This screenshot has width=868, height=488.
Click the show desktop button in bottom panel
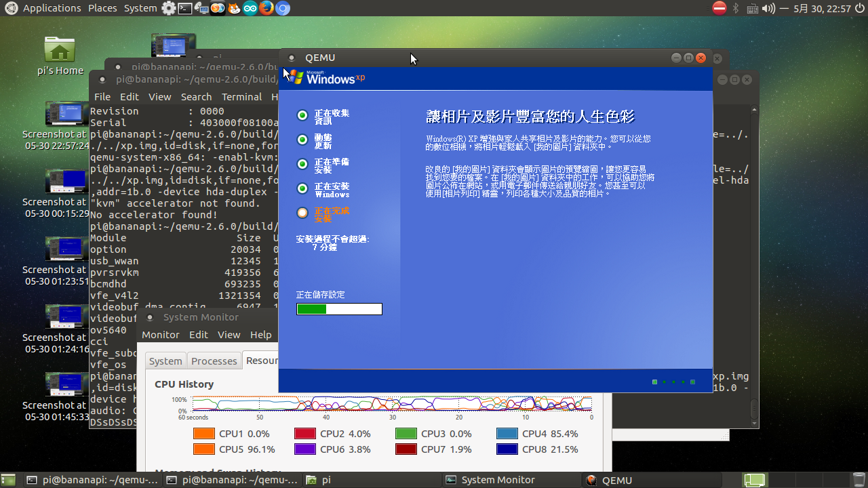(9, 480)
